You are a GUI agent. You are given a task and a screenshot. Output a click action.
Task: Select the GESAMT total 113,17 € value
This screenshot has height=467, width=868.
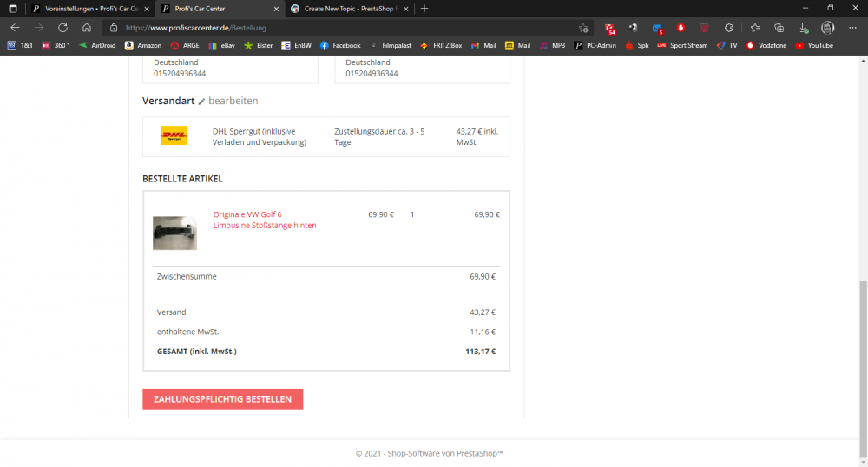[481, 352]
